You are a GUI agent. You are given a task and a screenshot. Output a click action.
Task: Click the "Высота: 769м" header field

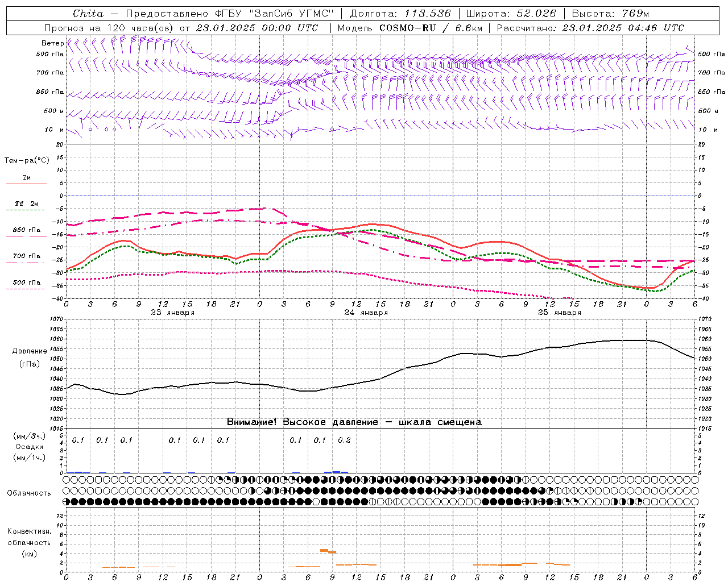click(610, 14)
